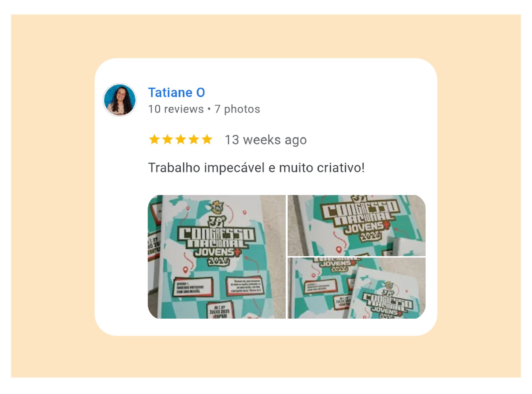The image size is (532, 394).
Task: Click the red map pin in top-right photo
Action: pyautogui.click(x=339, y=250)
